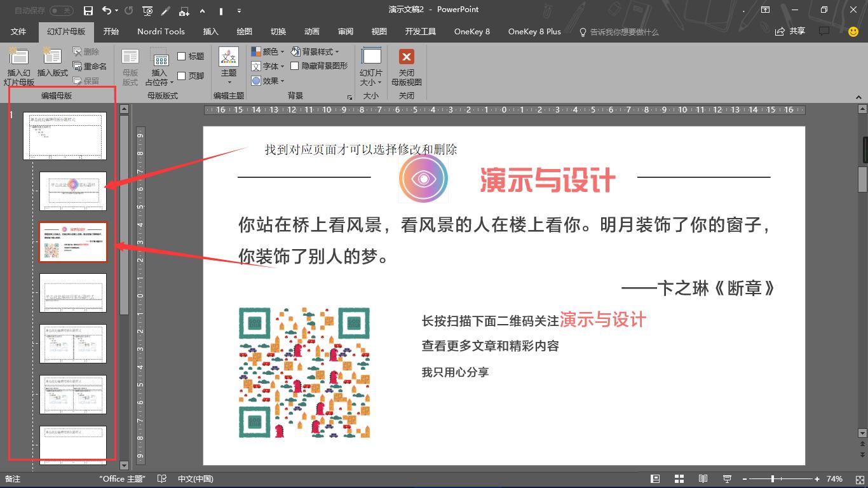Viewport: 868px width, 488px height.
Task: Toggle the 标题 (Title) checkbox
Action: point(182,56)
